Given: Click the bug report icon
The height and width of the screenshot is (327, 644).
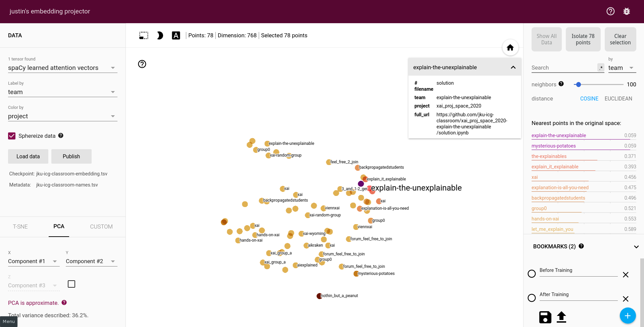Looking at the screenshot, I should (627, 11).
